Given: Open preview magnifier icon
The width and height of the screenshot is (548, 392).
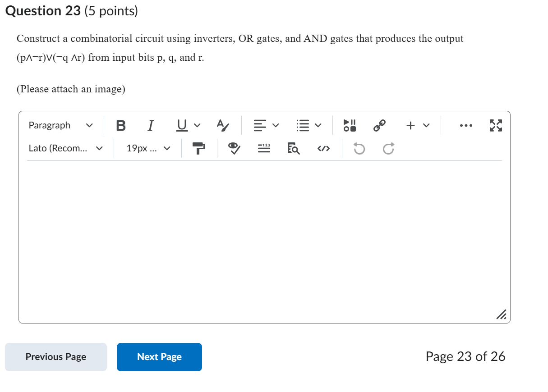Looking at the screenshot, I should (294, 148).
